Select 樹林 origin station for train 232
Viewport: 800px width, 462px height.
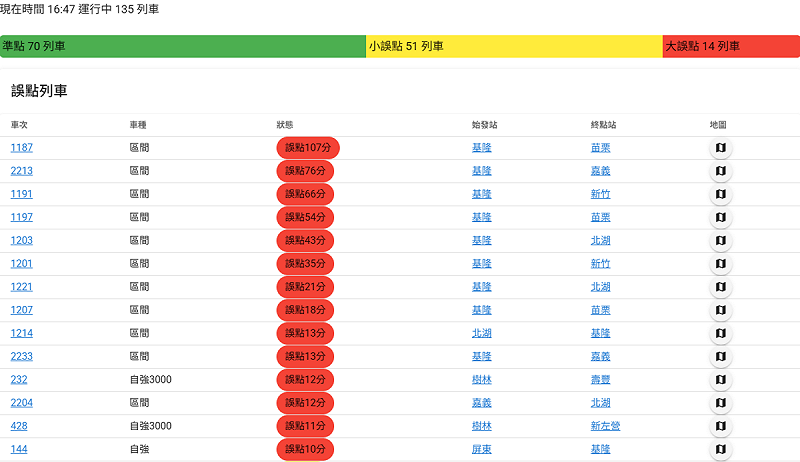(x=481, y=380)
